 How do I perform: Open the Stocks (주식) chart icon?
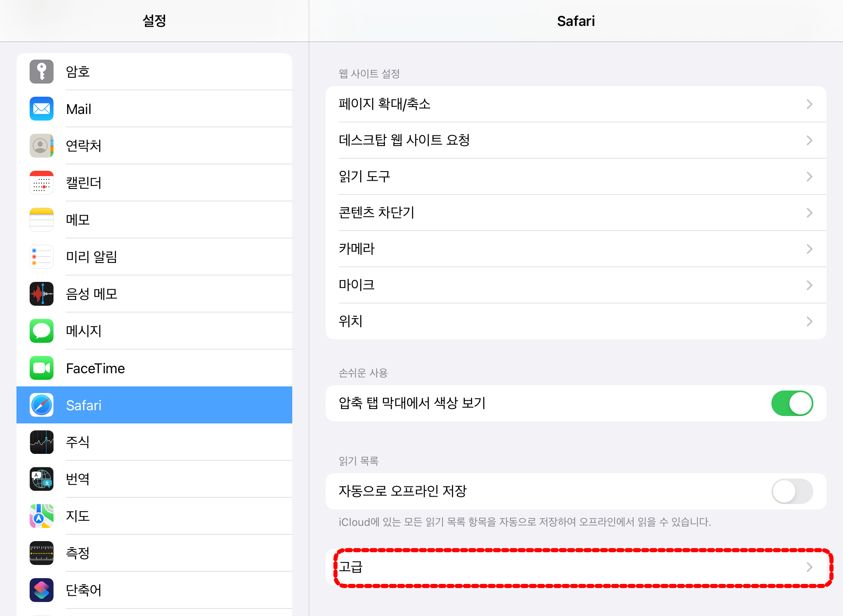pyautogui.click(x=42, y=442)
